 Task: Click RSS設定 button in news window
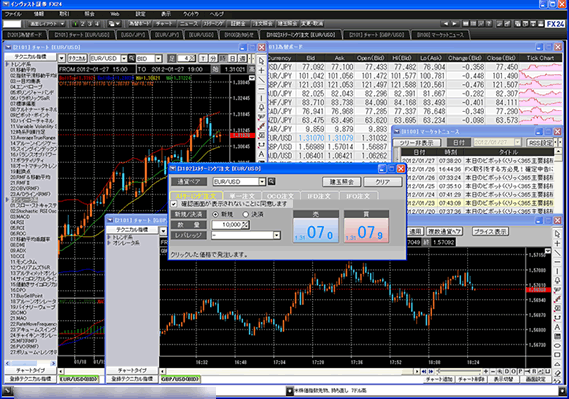click(540, 143)
